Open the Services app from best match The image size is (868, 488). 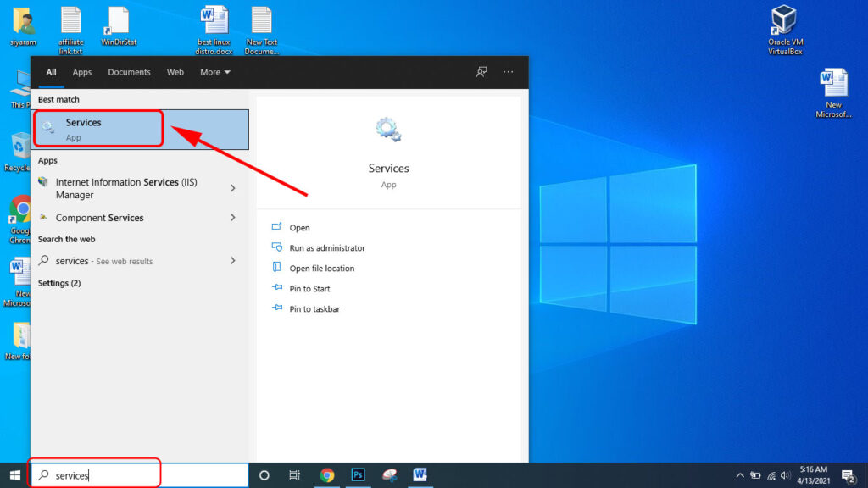97,128
